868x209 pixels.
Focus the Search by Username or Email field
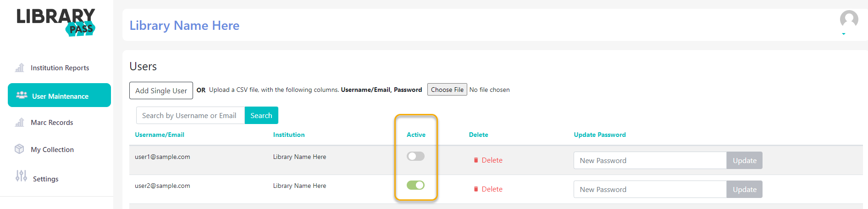(190, 115)
